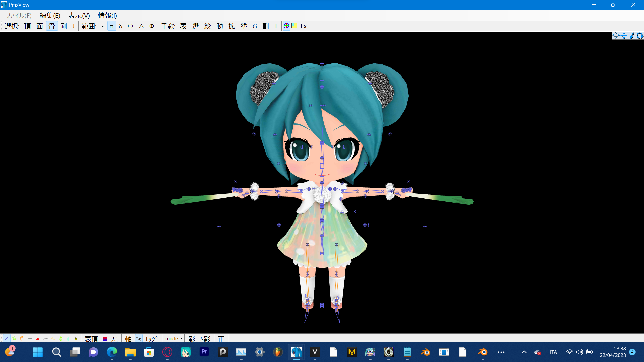Toggle the green hatched display icon
This screenshot has height=362, width=644.
pos(14,339)
